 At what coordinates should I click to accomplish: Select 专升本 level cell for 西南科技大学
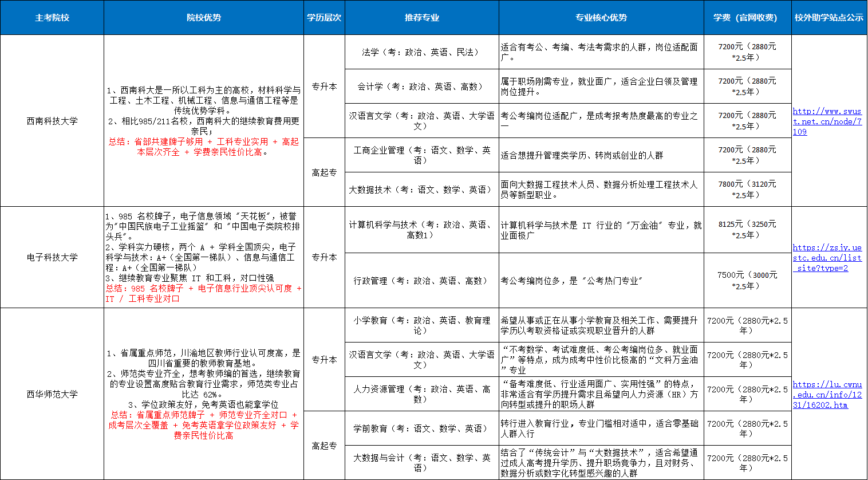[324, 86]
